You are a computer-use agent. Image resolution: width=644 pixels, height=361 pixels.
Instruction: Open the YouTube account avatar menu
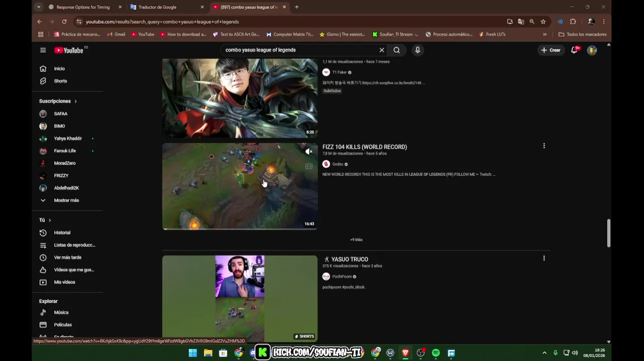[x=592, y=50]
